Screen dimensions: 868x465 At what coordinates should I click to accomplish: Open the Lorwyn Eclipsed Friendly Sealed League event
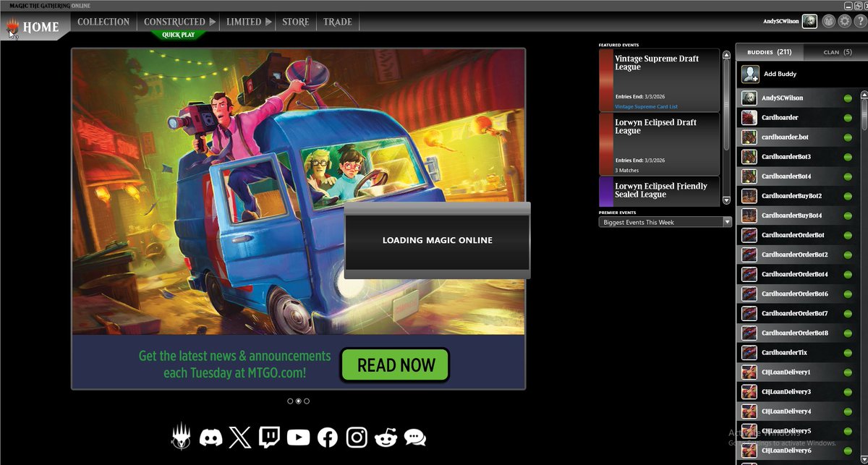point(659,191)
